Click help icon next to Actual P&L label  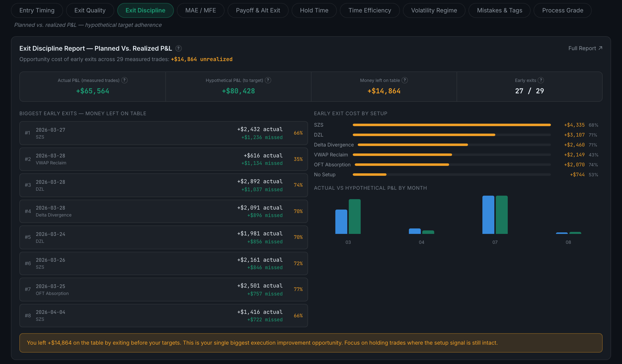(x=124, y=80)
